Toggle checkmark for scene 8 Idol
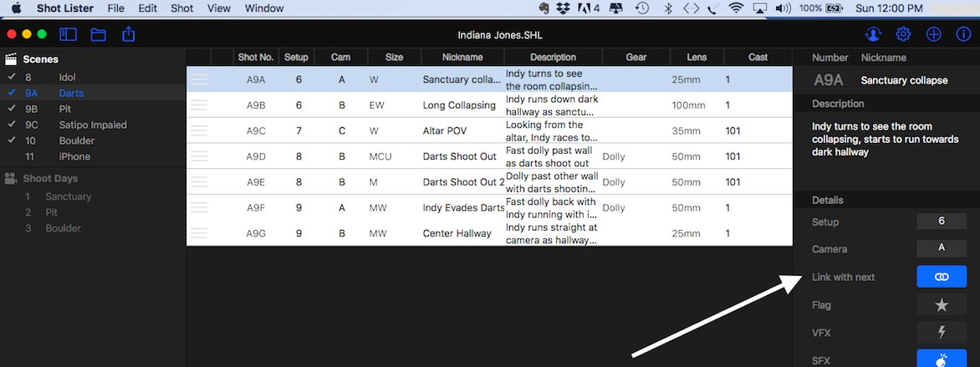 [12, 77]
